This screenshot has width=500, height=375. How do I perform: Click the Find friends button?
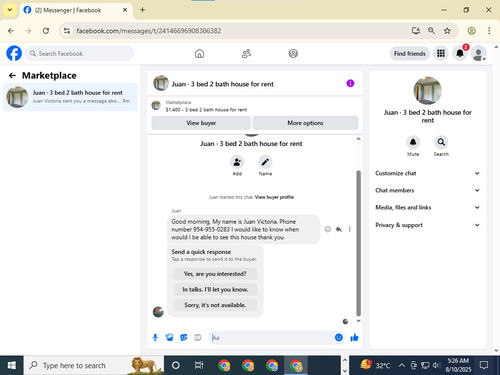click(410, 53)
